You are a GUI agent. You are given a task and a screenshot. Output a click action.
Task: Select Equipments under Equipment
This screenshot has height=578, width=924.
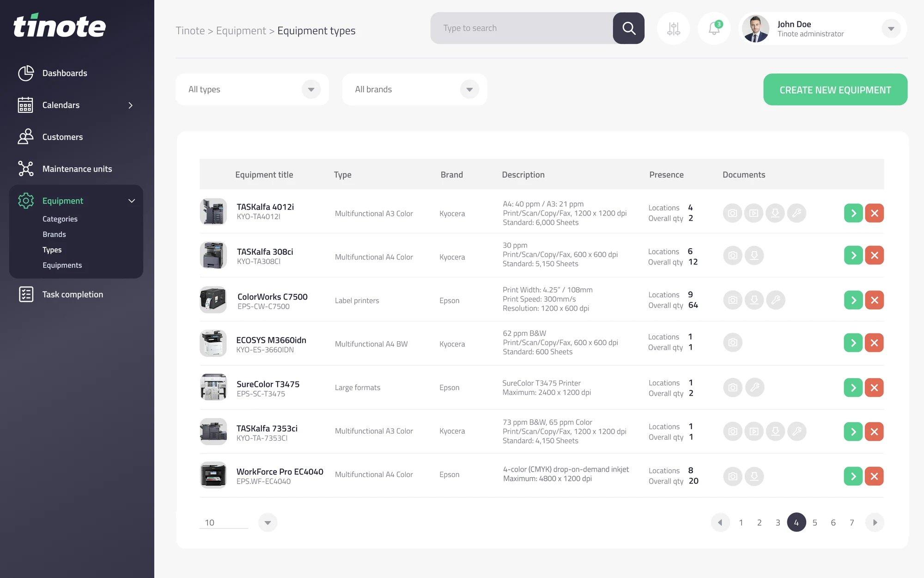tap(62, 265)
